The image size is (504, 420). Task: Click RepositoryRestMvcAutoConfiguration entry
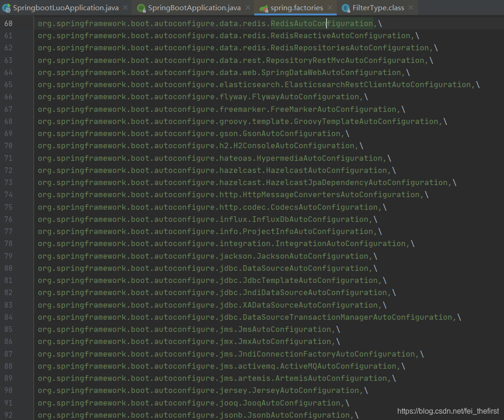click(345, 60)
